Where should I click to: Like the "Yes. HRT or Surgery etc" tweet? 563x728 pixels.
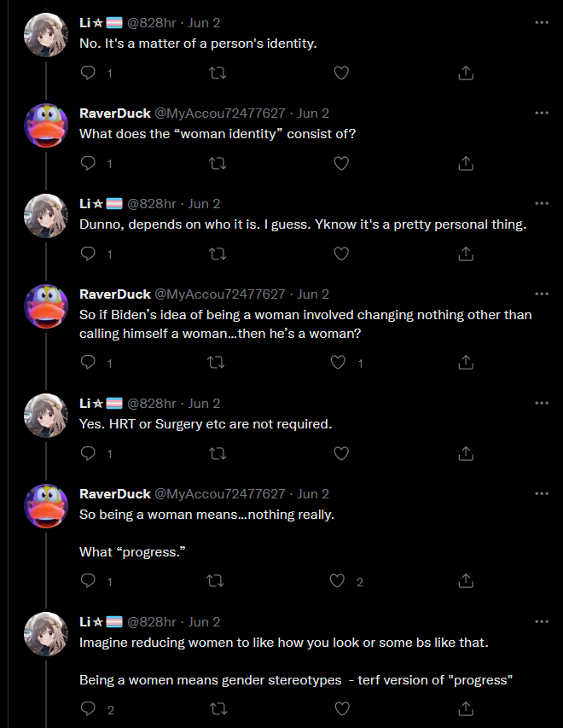pos(341,453)
